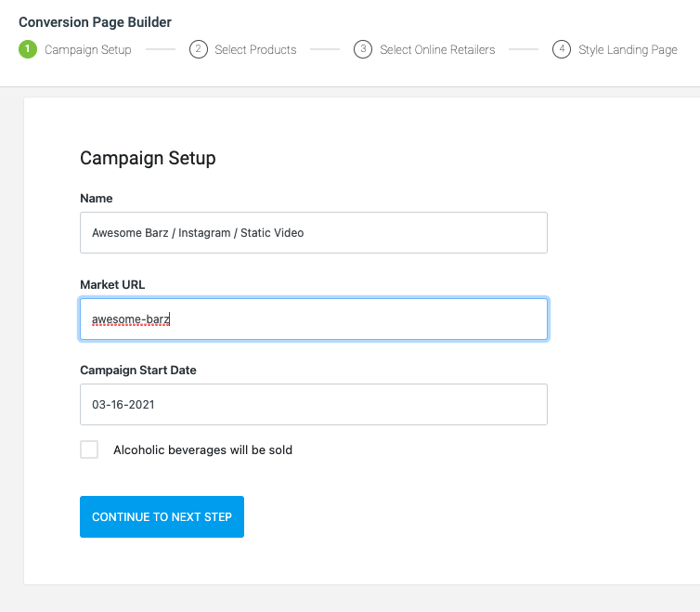Go to the Campaign Setup step label
Image resolution: width=700 pixels, height=612 pixels.
tap(88, 49)
